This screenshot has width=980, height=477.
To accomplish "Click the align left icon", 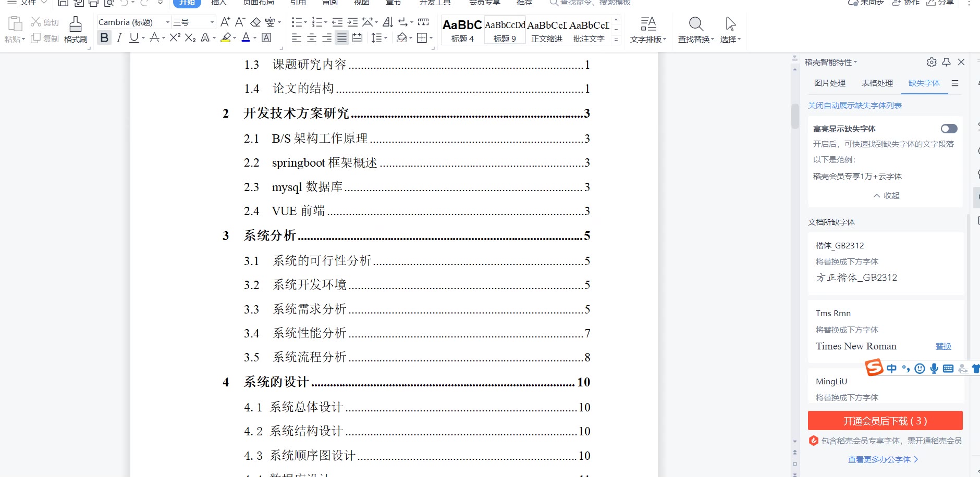I will click(297, 37).
